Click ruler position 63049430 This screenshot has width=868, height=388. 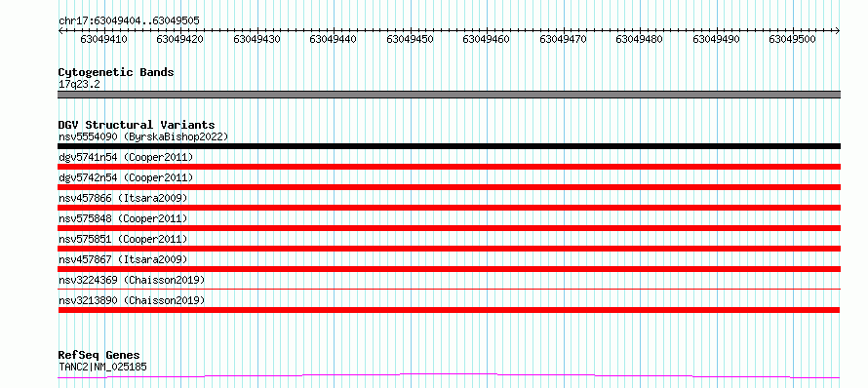(x=256, y=39)
